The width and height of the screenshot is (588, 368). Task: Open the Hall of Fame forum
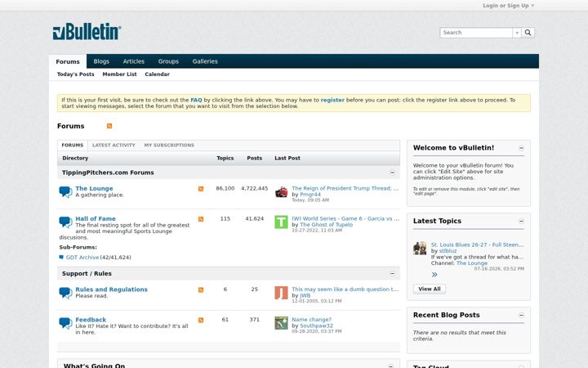[x=96, y=218]
